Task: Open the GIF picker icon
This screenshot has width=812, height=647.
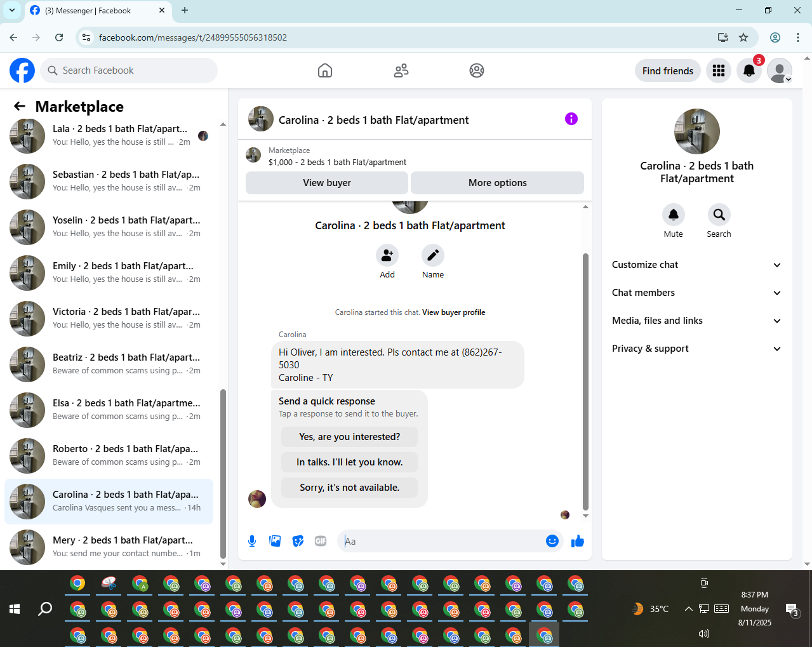Action: tap(321, 541)
